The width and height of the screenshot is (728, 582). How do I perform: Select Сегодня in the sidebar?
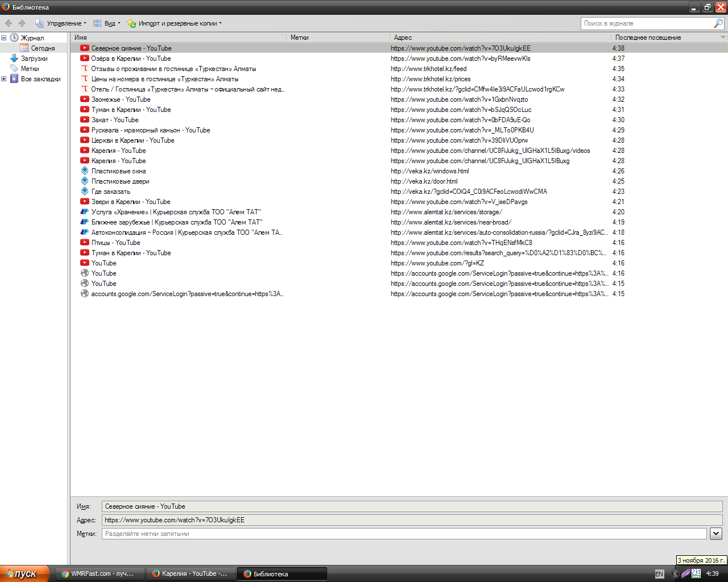pos(43,48)
